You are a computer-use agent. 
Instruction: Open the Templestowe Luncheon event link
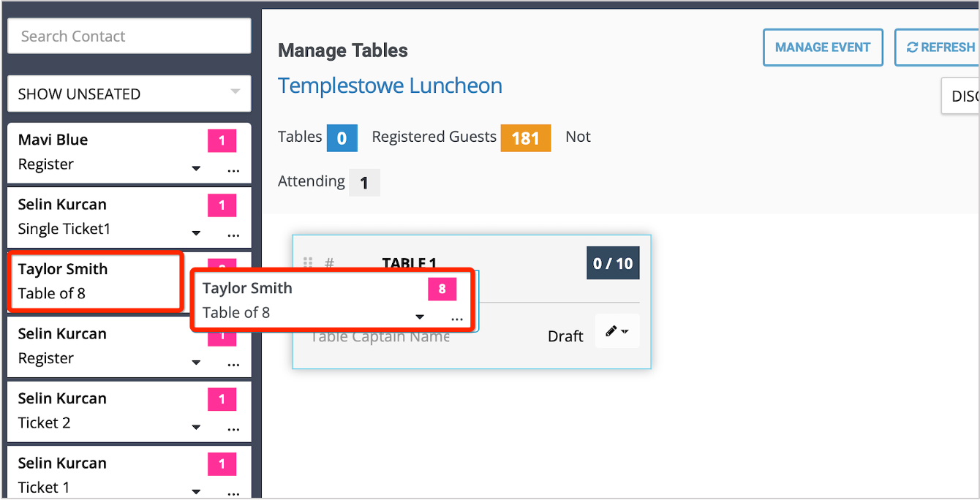(x=390, y=86)
